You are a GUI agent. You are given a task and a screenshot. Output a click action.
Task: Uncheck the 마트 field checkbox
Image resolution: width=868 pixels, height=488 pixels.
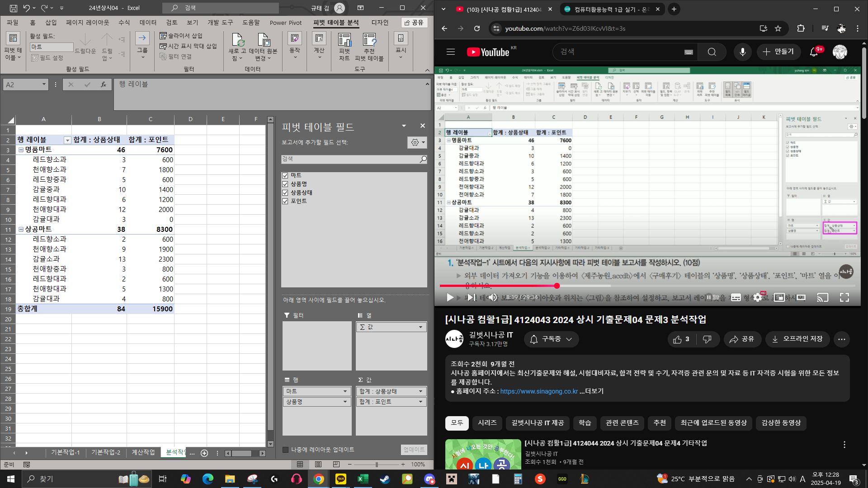pos(285,175)
